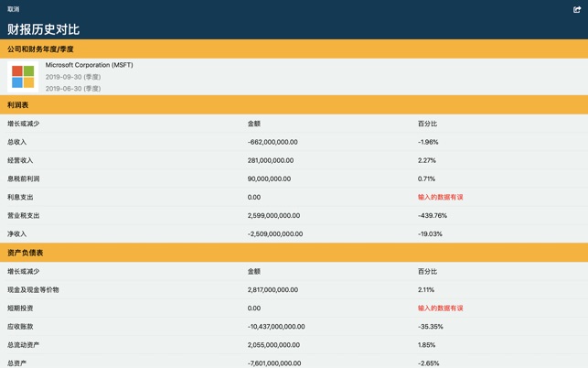Select the 营业税支出 row label
This screenshot has height=368, width=588.
[23, 215]
